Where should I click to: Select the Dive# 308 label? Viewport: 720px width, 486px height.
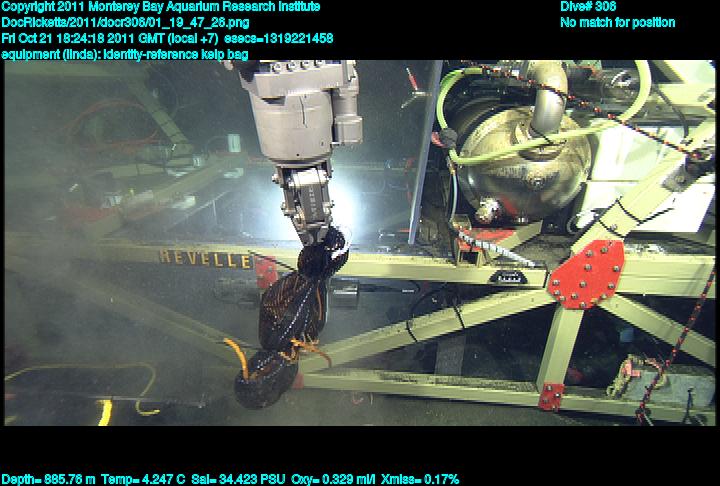589,7
